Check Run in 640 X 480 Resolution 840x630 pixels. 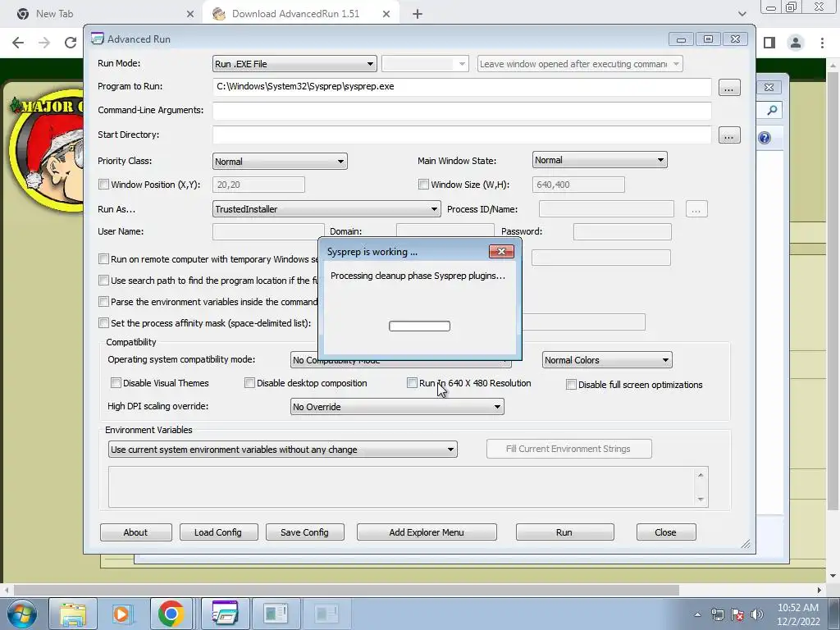click(412, 382)
